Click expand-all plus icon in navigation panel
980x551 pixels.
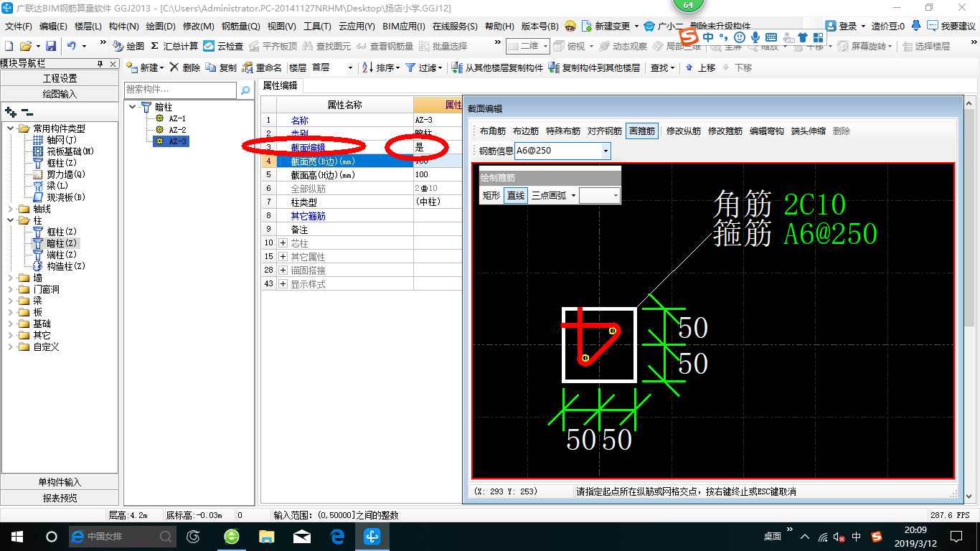coord(10,112)
